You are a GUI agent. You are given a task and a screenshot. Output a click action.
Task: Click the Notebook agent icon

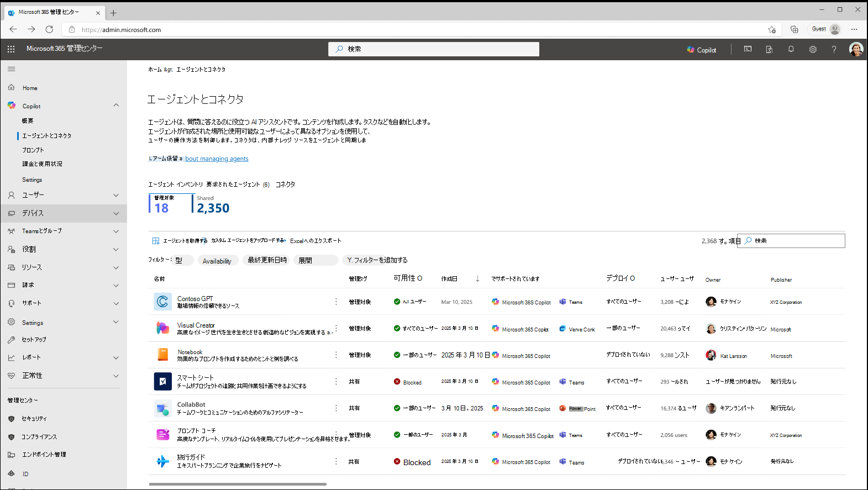point(162,355)
